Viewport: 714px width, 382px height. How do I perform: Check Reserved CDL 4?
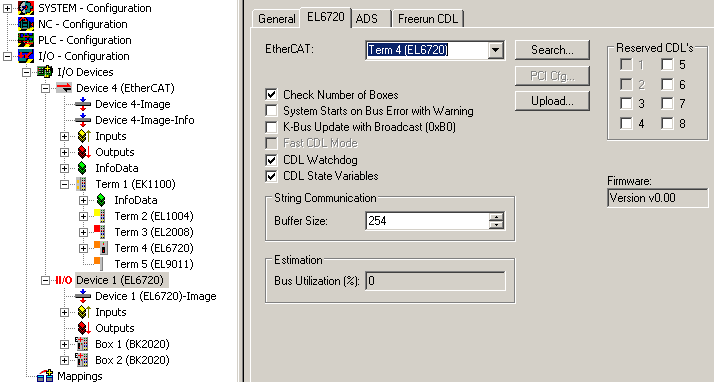coord(627,123)
